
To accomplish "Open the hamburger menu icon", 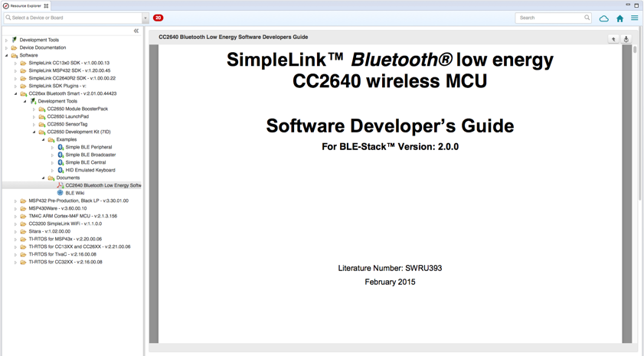I will coord(635,18).
